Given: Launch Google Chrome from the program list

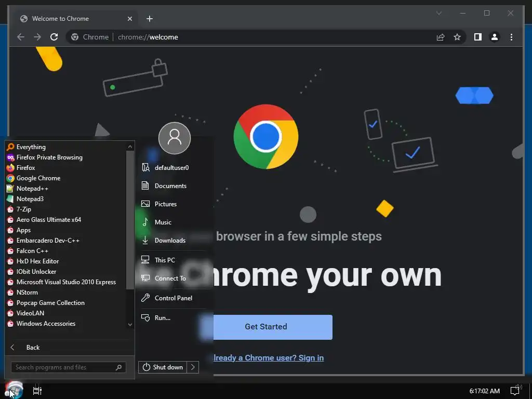Looking at the screenshot, I should pyautogui.click(x=66, y=178).
